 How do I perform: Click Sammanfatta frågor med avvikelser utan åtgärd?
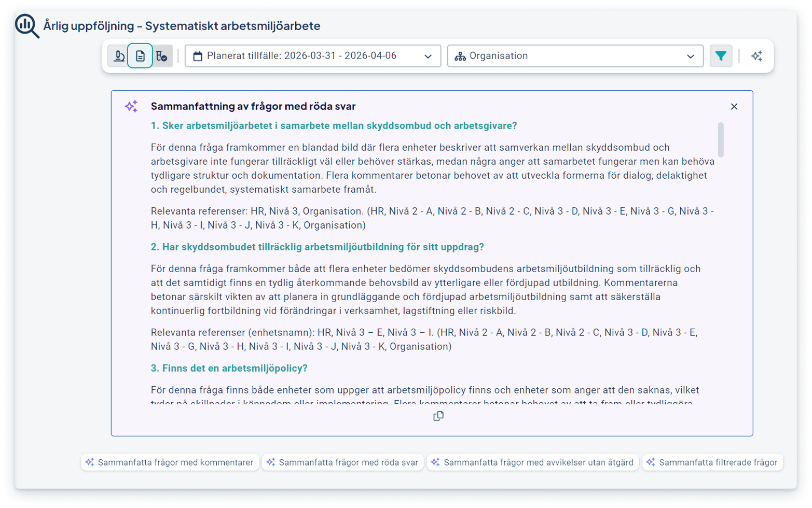click(x=532, y=462)
